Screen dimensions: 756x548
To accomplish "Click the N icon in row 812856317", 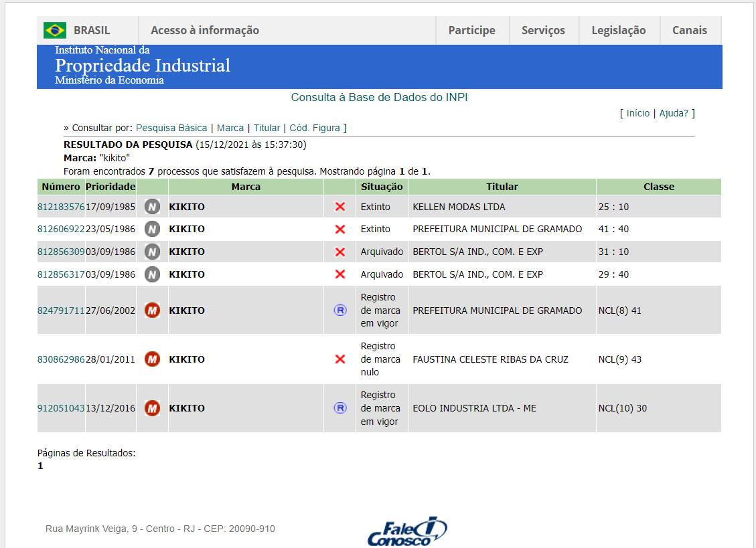I will (x=153, y=274).
